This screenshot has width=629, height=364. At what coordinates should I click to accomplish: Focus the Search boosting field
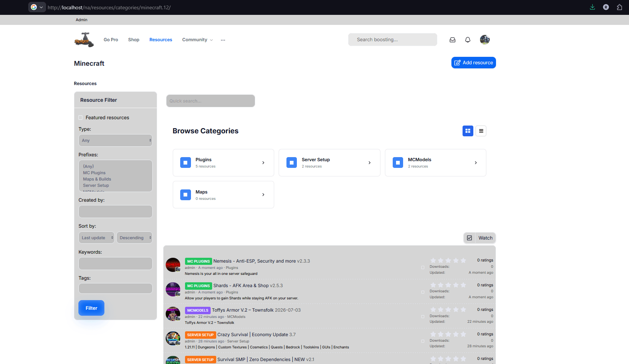pyautogui.click(x=393, y=40)
